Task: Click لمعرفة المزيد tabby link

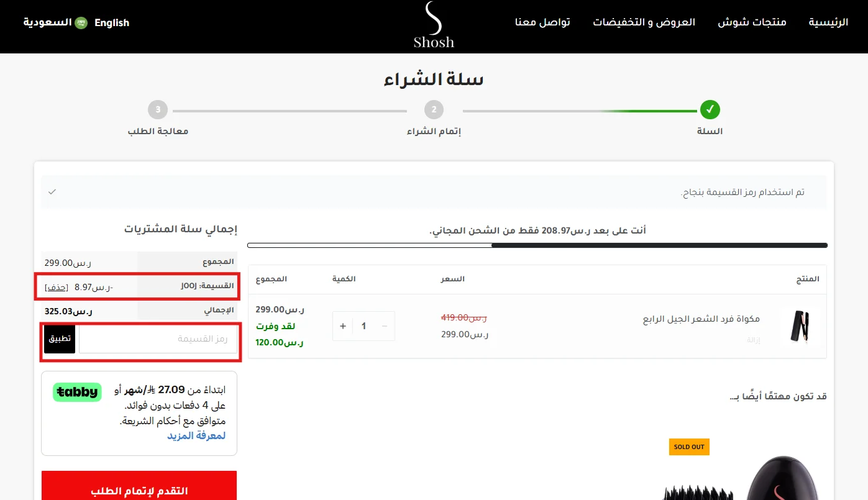Action: pyautogui.click(x=196, y=435)
